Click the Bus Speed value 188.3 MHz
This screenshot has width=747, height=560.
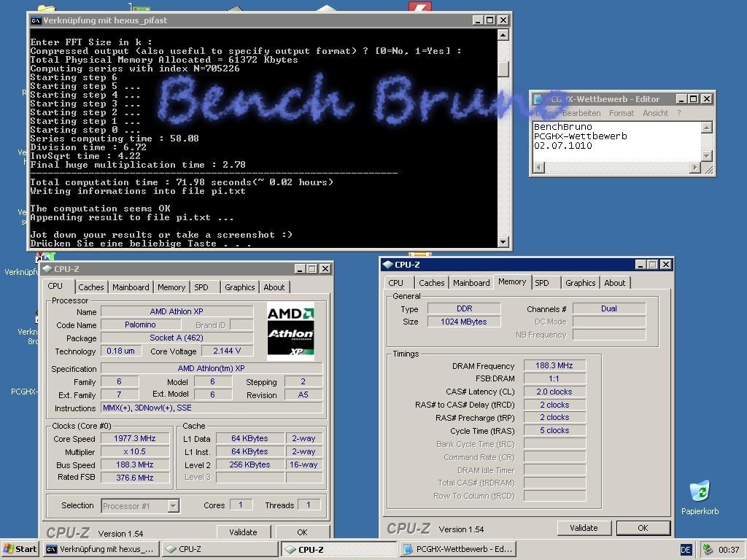coord(135,464)
